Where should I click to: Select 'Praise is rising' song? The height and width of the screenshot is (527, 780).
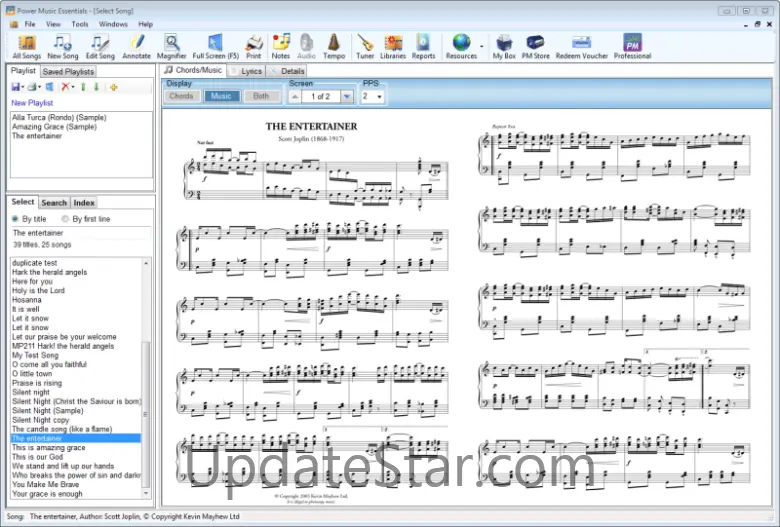(37, 383)
